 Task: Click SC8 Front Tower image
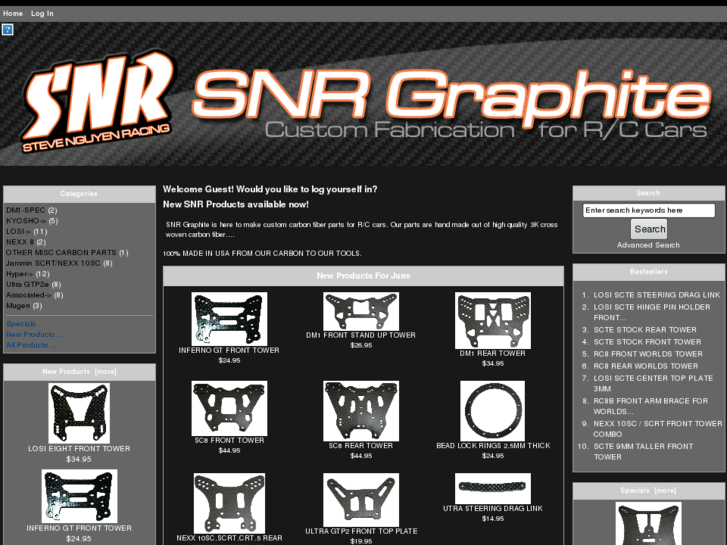pos(229,408)
